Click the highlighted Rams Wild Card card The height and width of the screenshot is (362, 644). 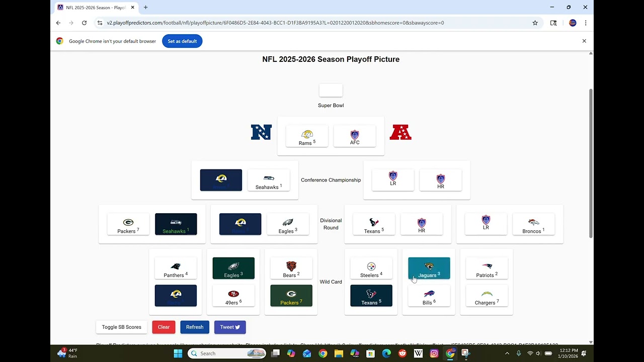point(176,296)
